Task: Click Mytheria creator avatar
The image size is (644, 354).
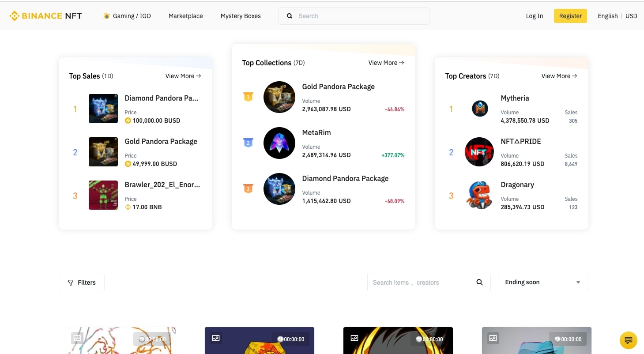Action: click(480, 109)
